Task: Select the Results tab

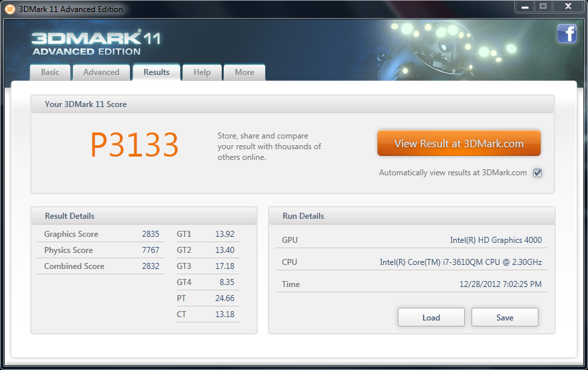Action: pos(156,72)
